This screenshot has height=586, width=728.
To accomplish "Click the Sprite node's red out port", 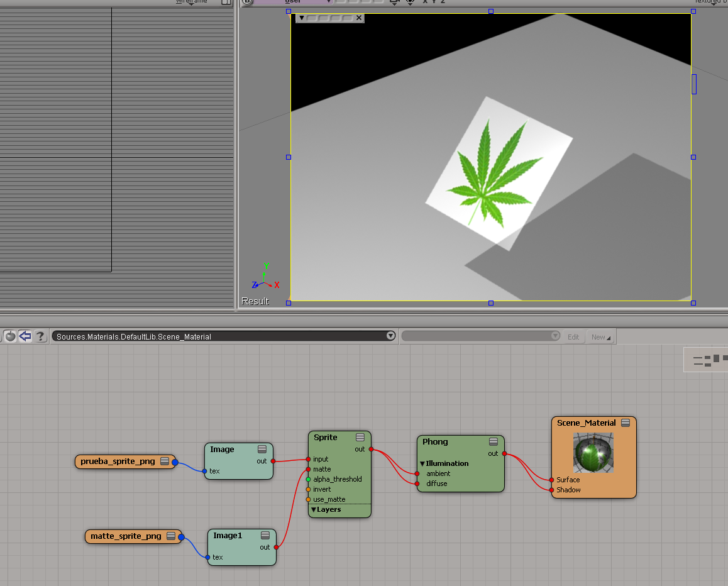I will click(x=371, y=449).
